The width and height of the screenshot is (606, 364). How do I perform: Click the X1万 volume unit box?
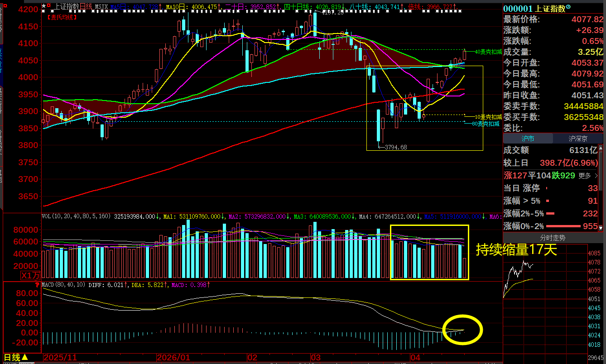click(x=30, y=275)
